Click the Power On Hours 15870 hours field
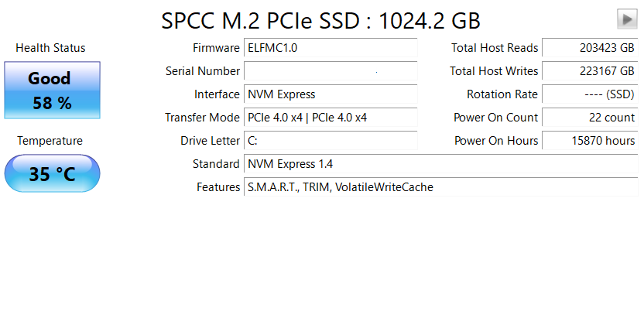The height and width of the screenshot is (318, 644). (590, 141)
